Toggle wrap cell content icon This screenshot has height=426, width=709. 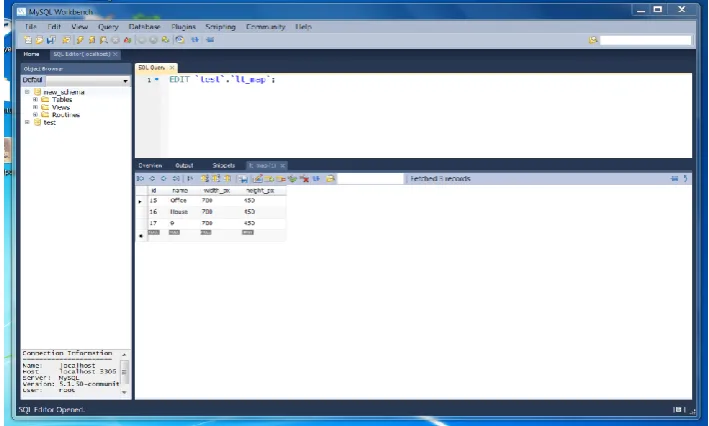190,179
